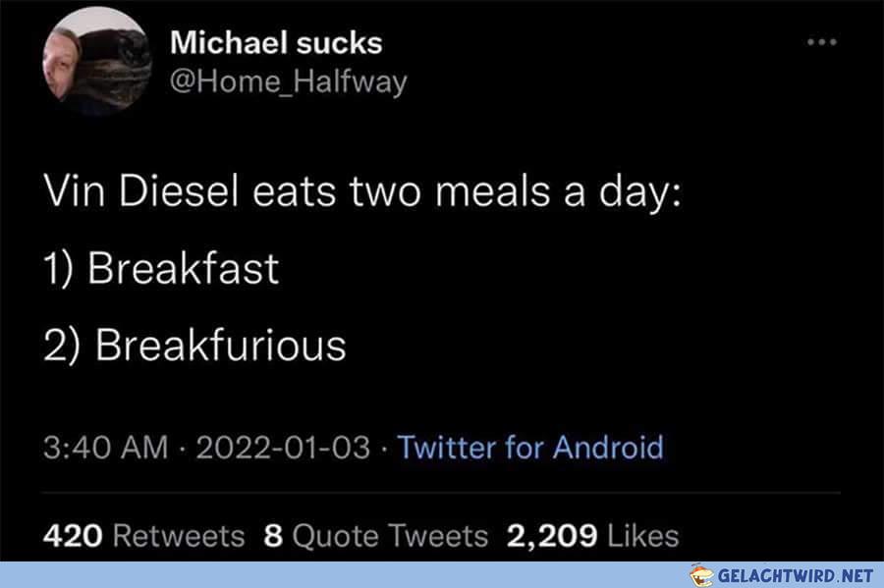Click the GELACHTWIRD.NET watermark logo icon
This screenshot has height=588, width=884.
701,575
